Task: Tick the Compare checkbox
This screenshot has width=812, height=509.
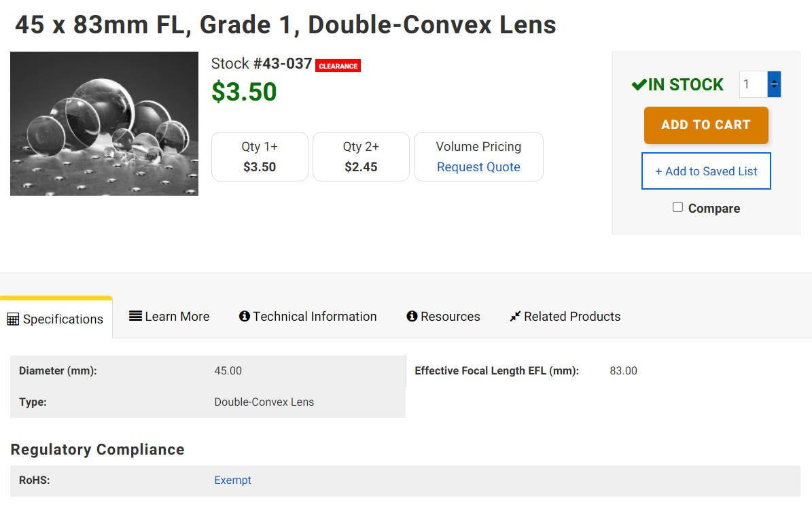Action: (677, 207)
